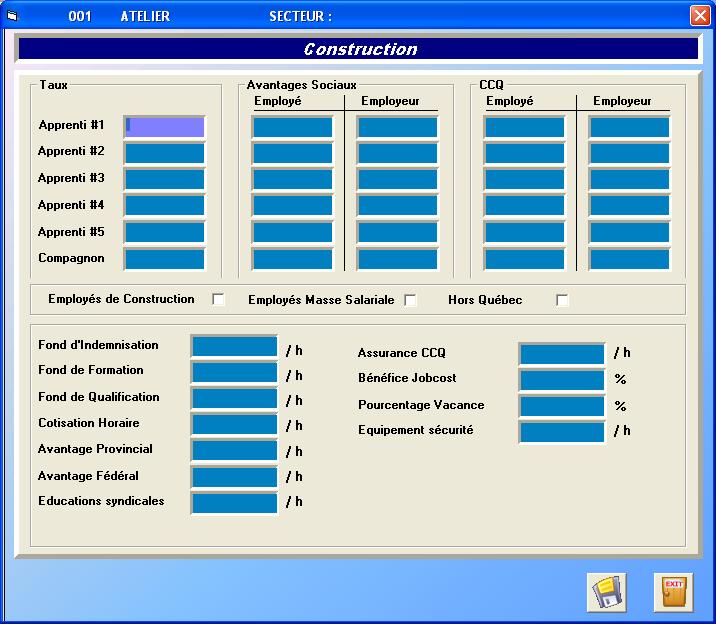Click the exit door icon
716x624 pixels.
[672, 592]
